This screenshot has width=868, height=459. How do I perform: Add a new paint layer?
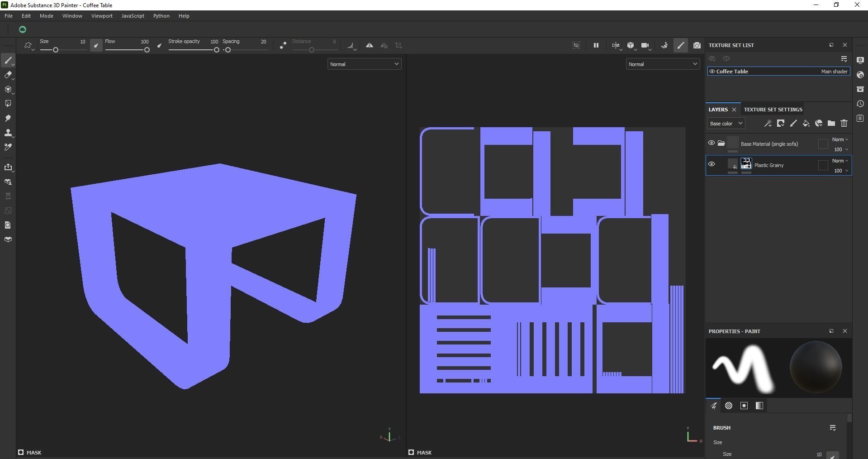pyautogui.click(x=793, y=123)
